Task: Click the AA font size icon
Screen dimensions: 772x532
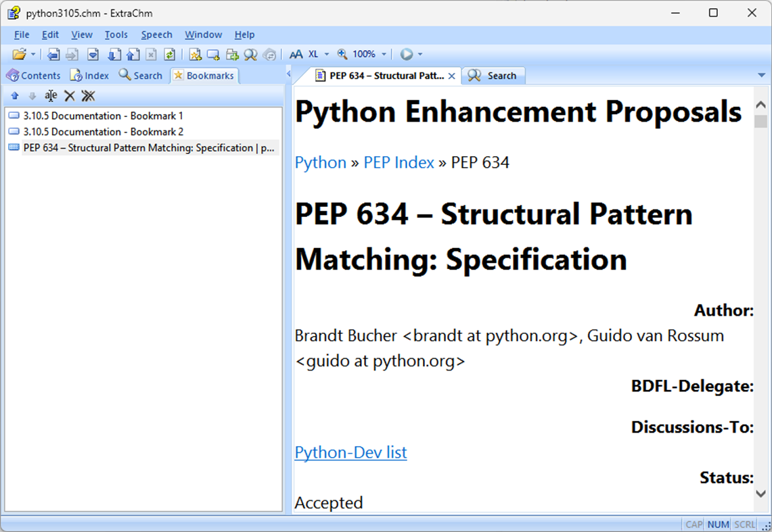Action: tap(296, 55)
